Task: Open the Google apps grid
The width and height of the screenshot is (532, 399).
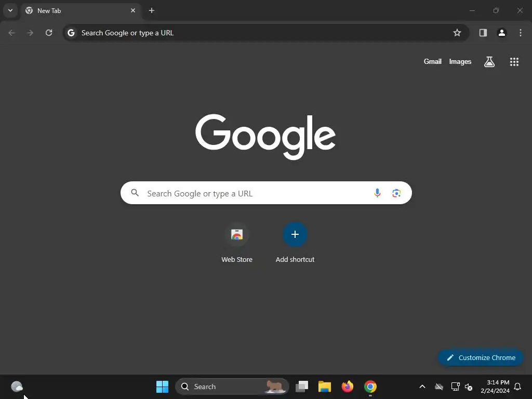Action: coord(514,62)
